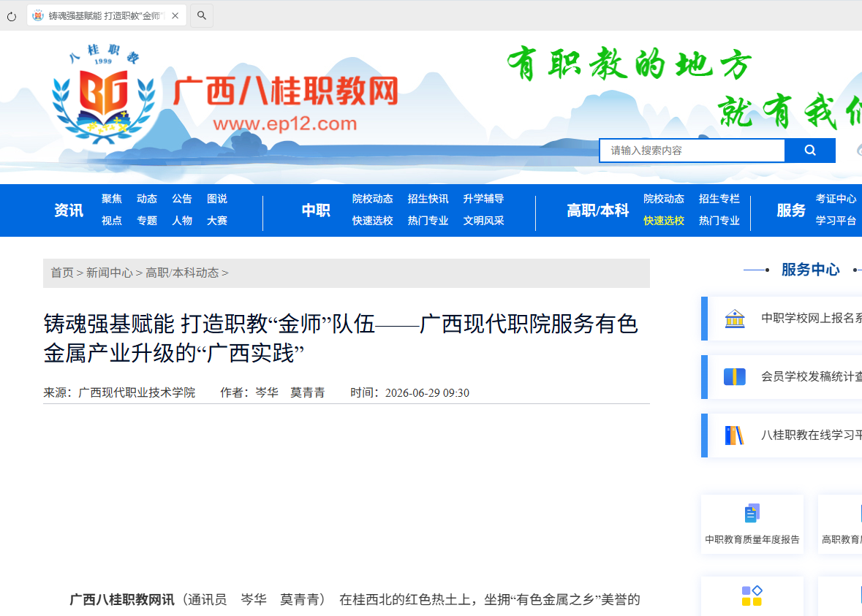Image resolution: width=862 pixels, height=616 pixels.
Task: Click the 请输入搜索内容 search input field
Action: click(692, 151)
